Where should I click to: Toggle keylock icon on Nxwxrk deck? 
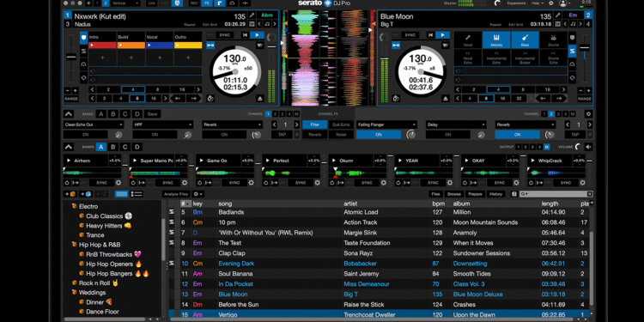[x=210, y=46]
